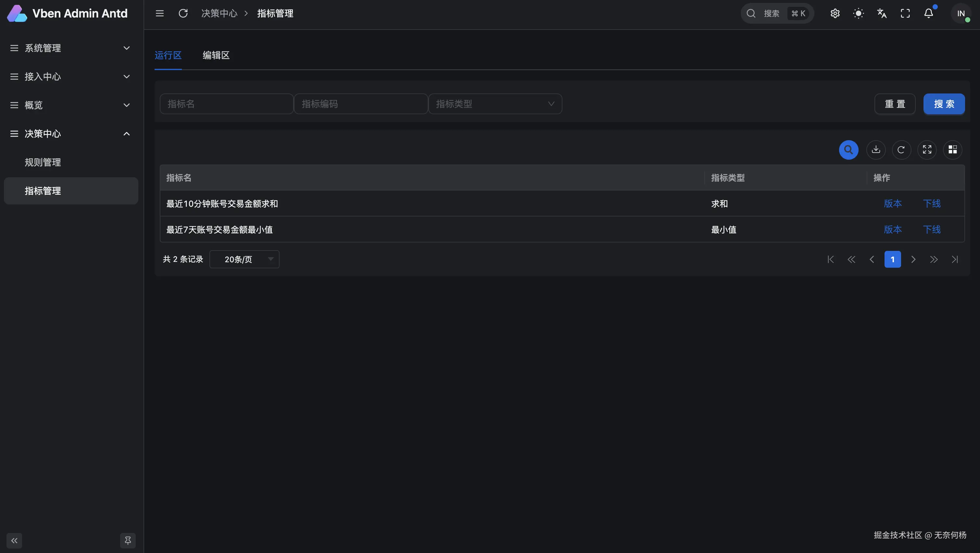Open the 20条/页 page size dropdown

tap(244, 259)
